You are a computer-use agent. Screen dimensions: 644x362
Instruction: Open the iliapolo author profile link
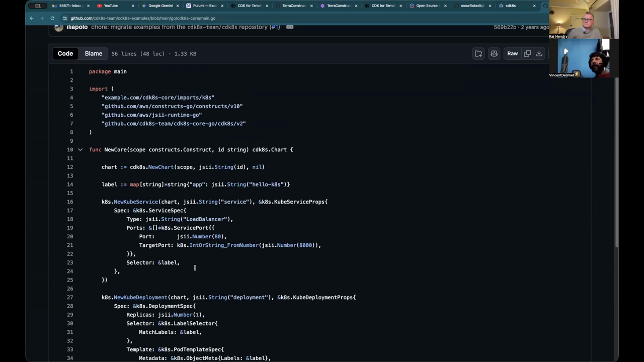pos(77,27)
